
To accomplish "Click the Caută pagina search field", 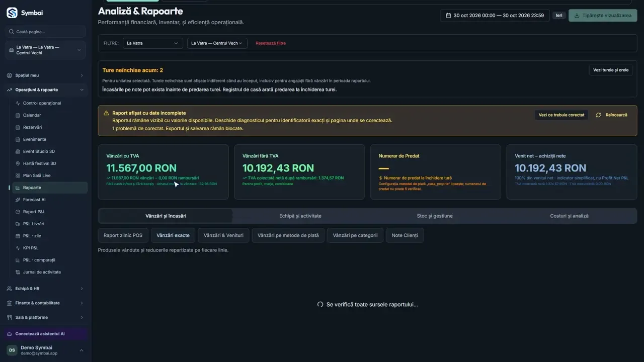I will coord(45,32).
